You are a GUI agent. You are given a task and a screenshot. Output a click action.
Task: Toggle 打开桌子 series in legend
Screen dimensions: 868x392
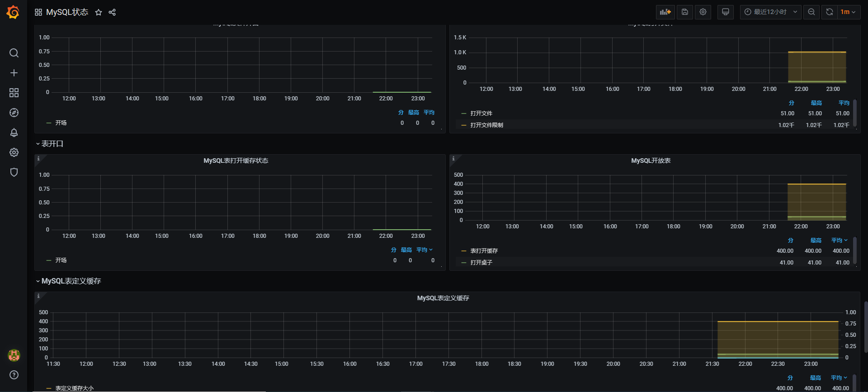[481, 263]
